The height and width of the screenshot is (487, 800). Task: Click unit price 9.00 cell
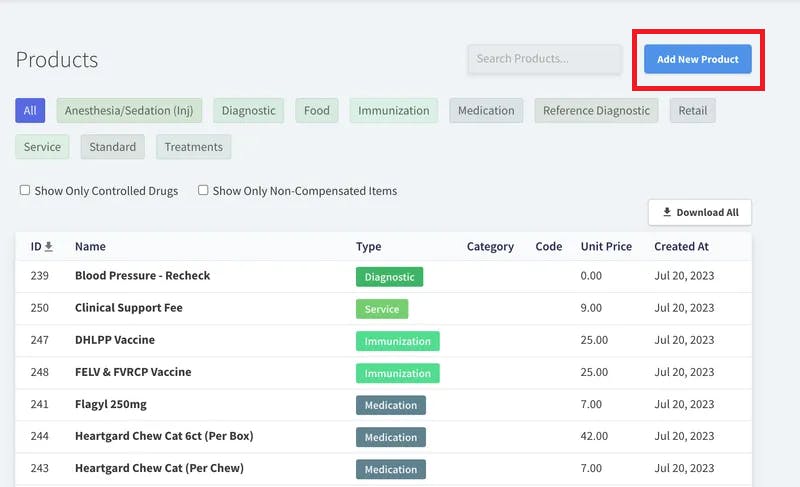(x=591, y=308)
